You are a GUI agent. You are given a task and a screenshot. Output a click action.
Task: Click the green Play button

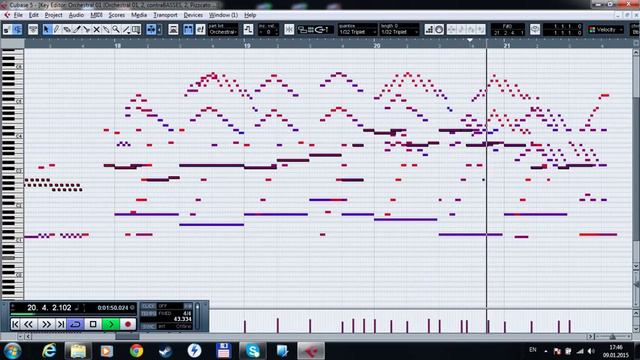click(110, 324)
